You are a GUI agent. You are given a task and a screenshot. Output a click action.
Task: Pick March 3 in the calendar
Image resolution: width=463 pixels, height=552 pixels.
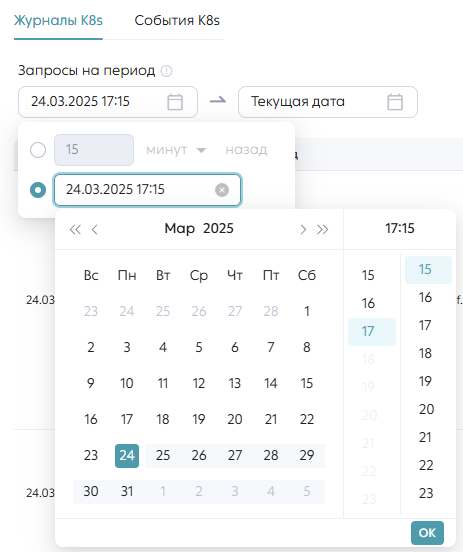(127, 347)
